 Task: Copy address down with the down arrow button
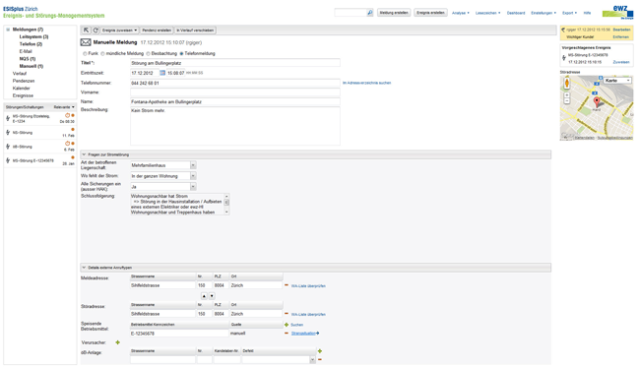click(211, 296)
